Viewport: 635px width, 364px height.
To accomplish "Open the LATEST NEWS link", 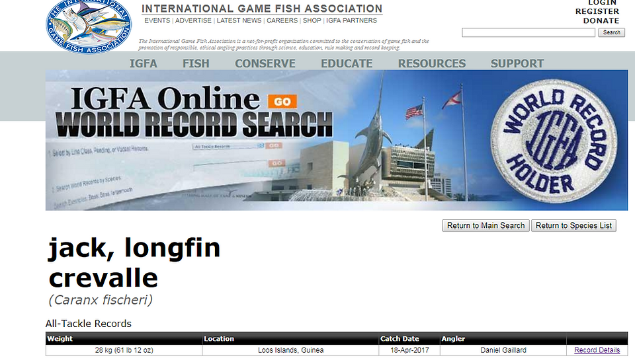I will (x=239, y=20).
